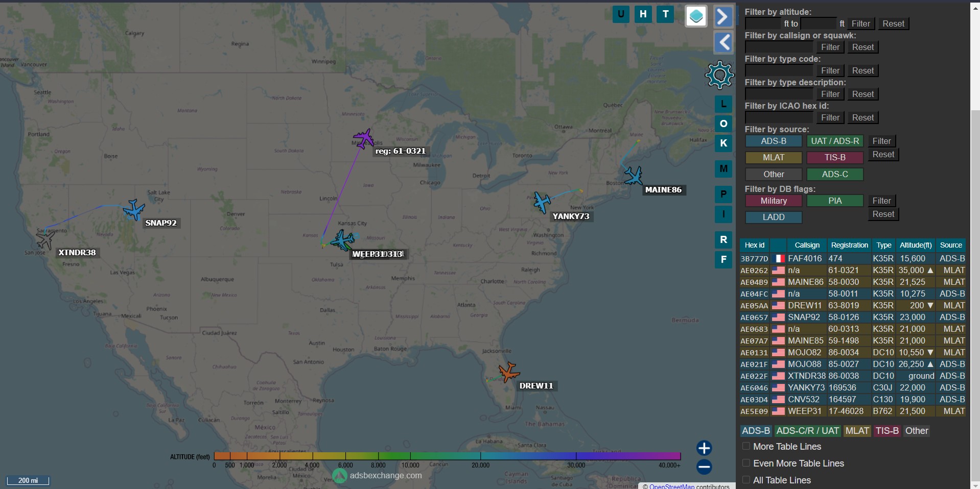Click the minimum altitude input field
980x489 pixels.
coord(763,23)
